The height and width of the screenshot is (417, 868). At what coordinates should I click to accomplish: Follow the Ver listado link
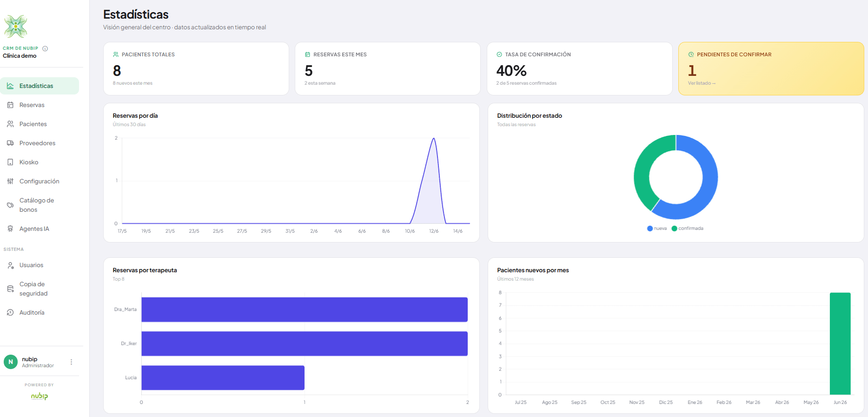point(702,83)
